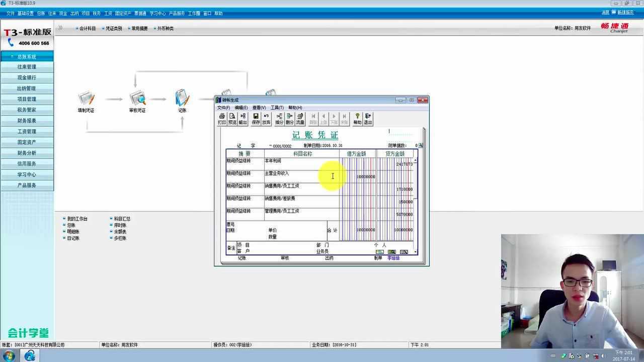Open the 填制凭证 workflow icon
The height and width of the screenshot is (362, 644).
(x=86, y=100)
